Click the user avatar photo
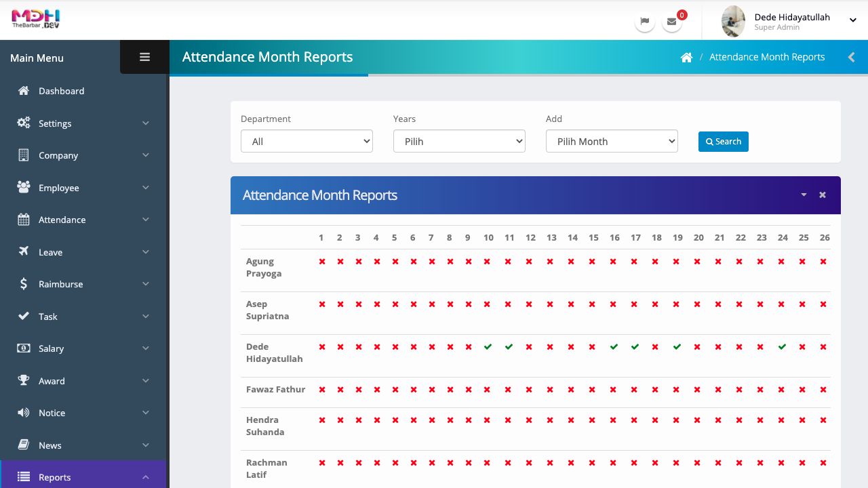 click(x=733, y=21)
